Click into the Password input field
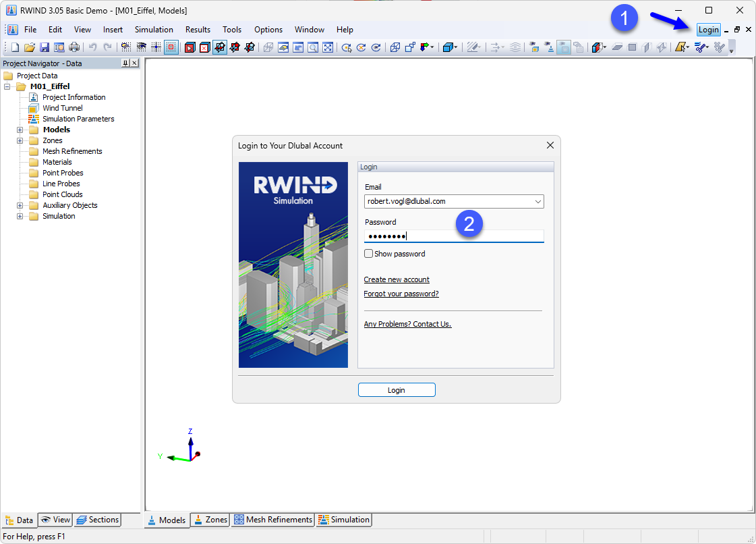The height and width of the screenshot is (544, 756). point(454,236)
